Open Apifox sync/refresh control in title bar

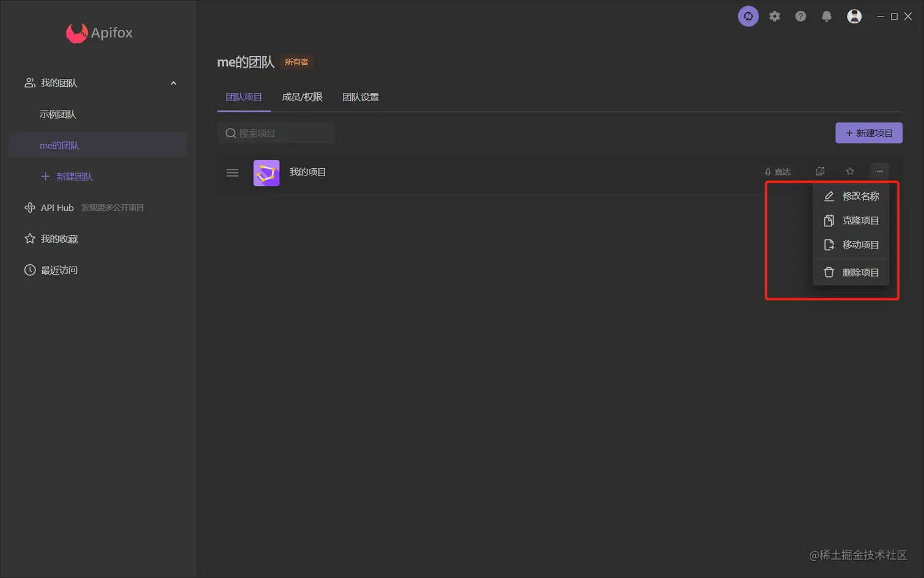(x=747, y=16)
